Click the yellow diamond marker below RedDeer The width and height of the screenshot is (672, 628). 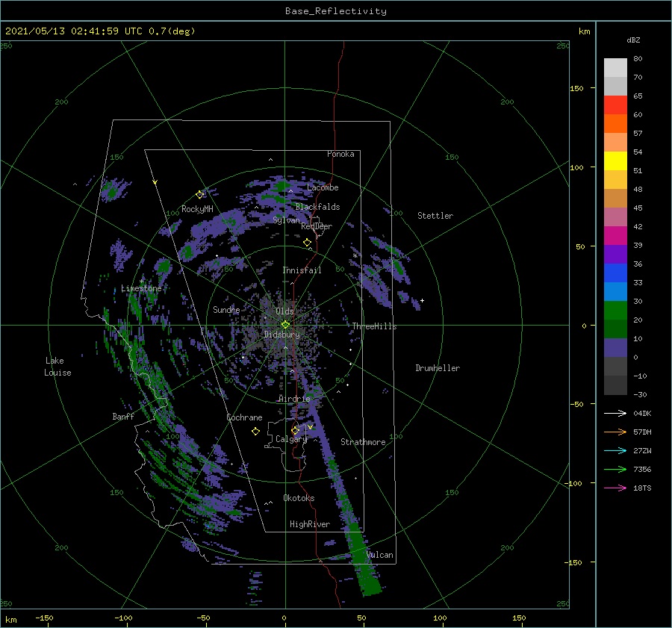[307, 243]
